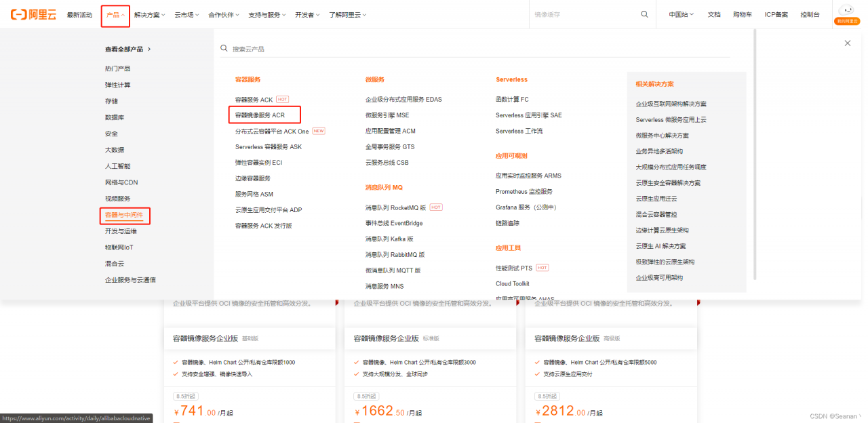This screenshot has width=868, height=423.
Task: Open 文档 in the top bar
Action: click(x=714, y=15)
